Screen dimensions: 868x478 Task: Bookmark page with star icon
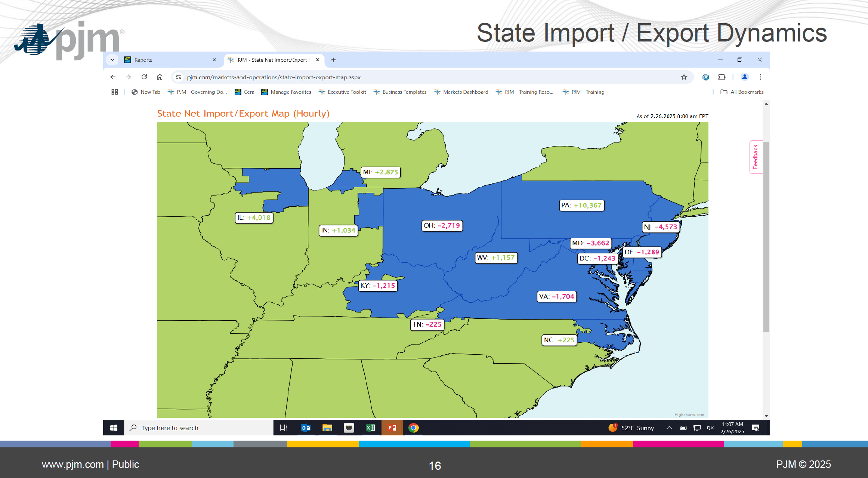[x=684, y=77]
